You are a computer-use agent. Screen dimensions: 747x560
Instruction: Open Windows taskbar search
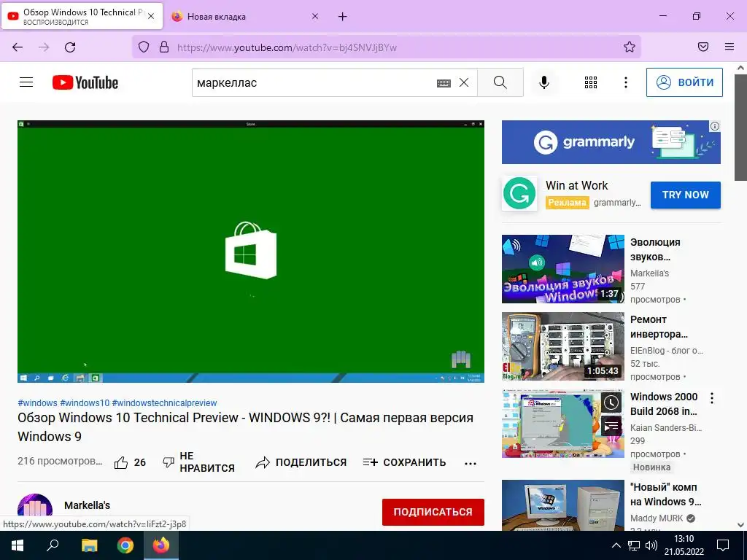[x=53, y=545]
